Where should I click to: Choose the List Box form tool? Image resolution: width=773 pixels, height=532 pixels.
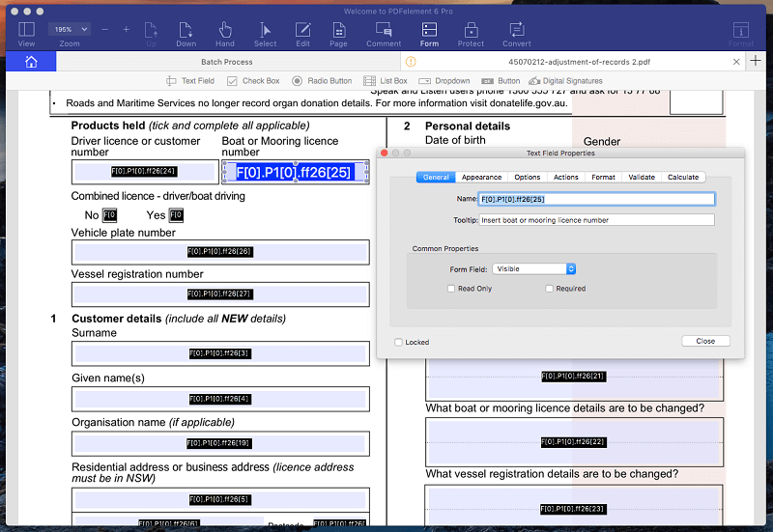(x=386, y=81)
